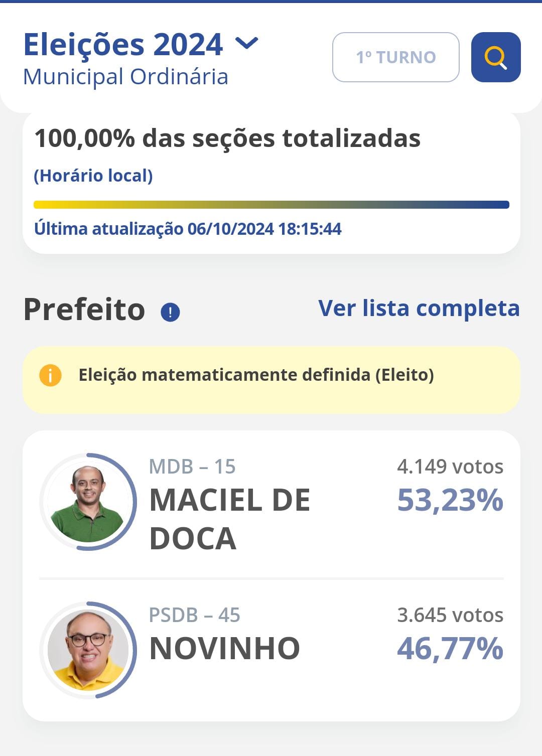
Task: Open Maciel de Doca's candidate photo
Action: (88, 502)
